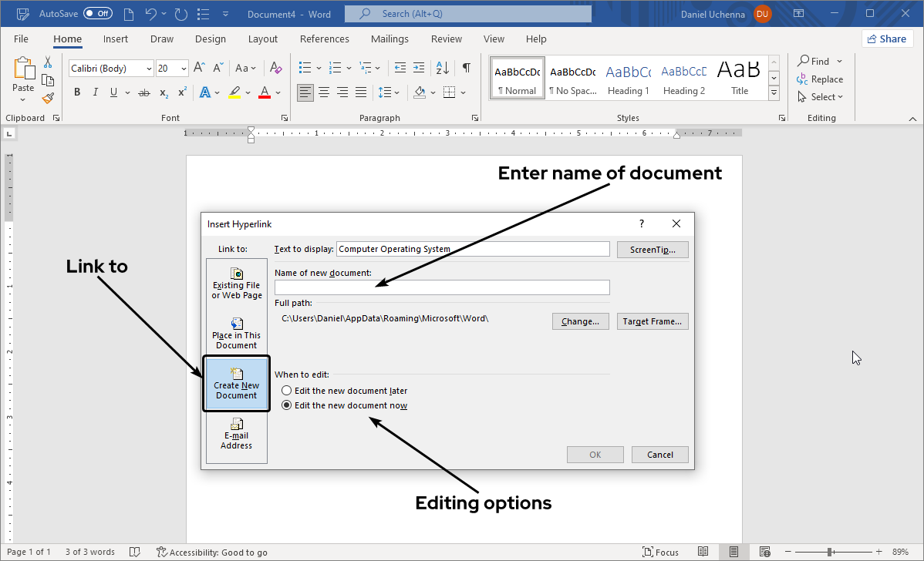Toggle the AutoSave switch
This screenshot has height=561, width=924.
[x=97, y=14]
